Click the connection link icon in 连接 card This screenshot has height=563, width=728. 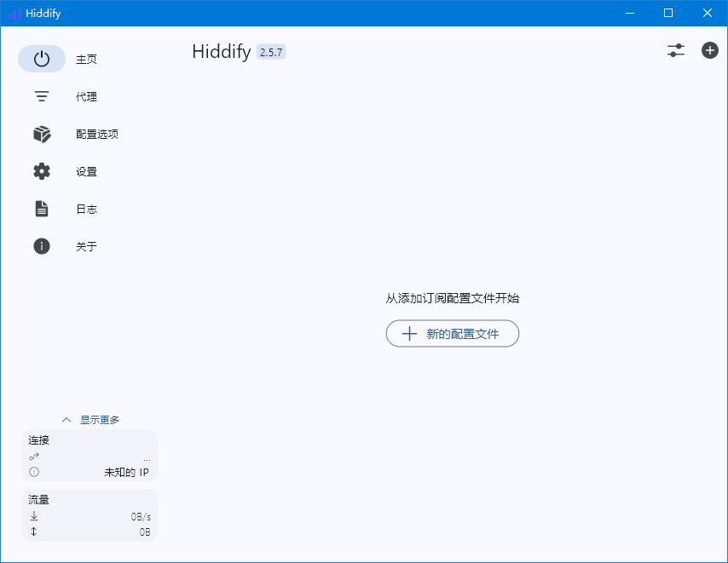click(x=34, y=457)
